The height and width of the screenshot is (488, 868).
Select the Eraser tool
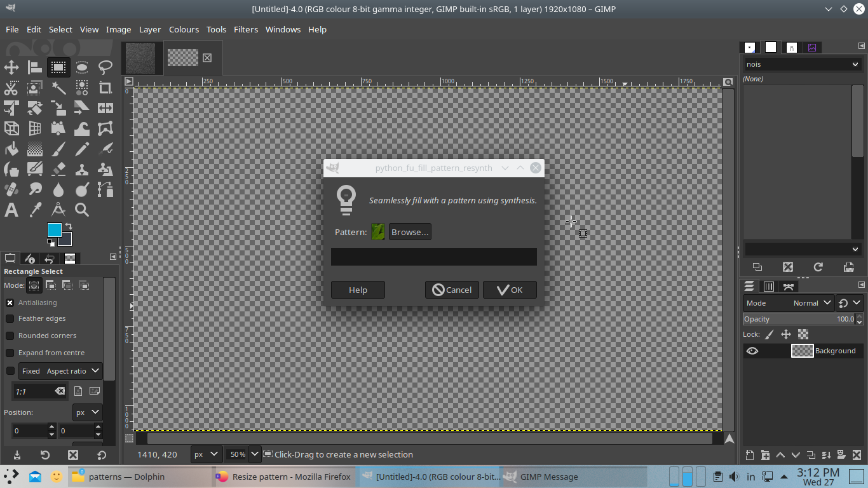(58, 169)
